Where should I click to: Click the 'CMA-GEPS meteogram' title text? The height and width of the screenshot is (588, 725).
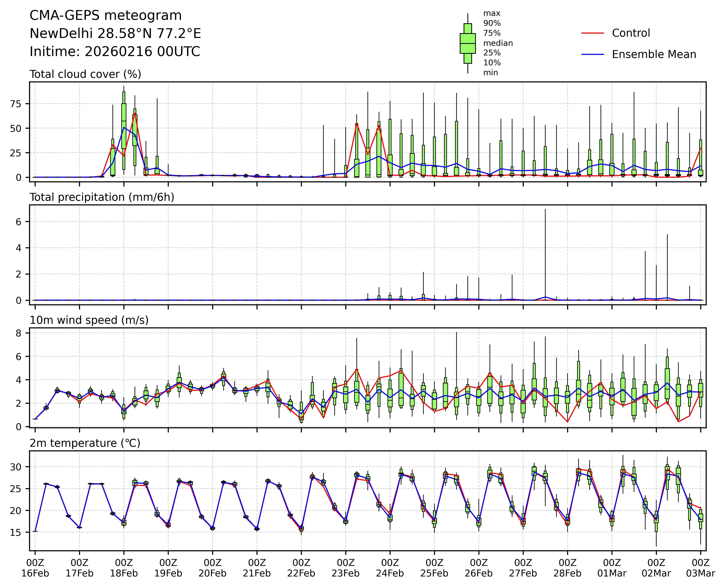106,16
